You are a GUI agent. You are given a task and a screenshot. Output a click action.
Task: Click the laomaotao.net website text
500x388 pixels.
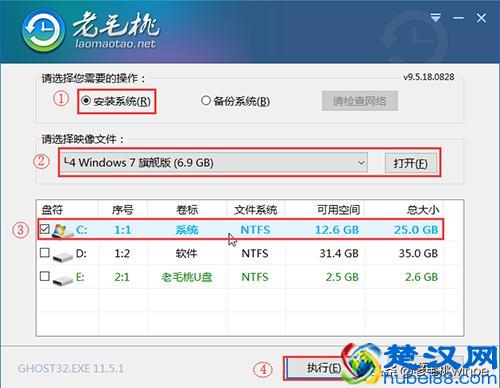115,44
